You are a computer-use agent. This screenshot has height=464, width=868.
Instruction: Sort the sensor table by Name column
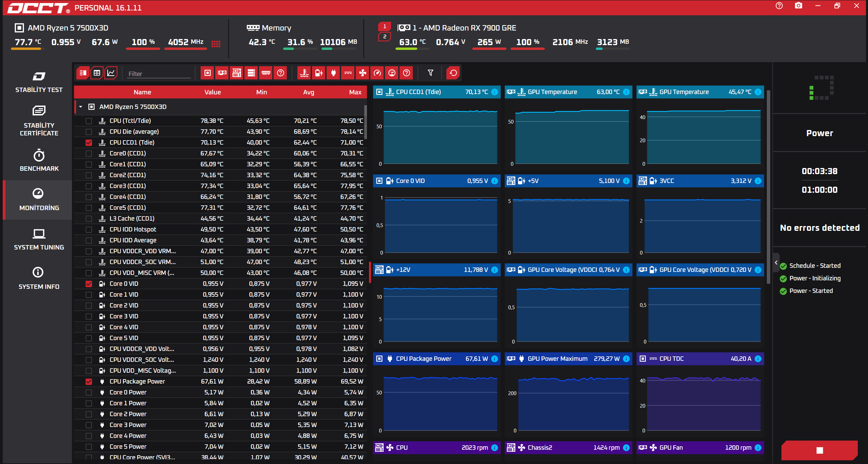pos(142,92)
